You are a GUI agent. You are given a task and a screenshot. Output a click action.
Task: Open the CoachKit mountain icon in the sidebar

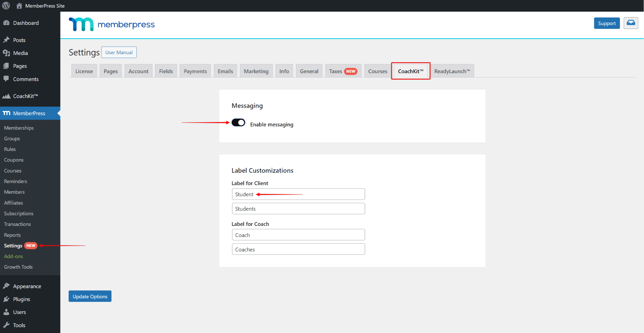click(x=6, y=96)
